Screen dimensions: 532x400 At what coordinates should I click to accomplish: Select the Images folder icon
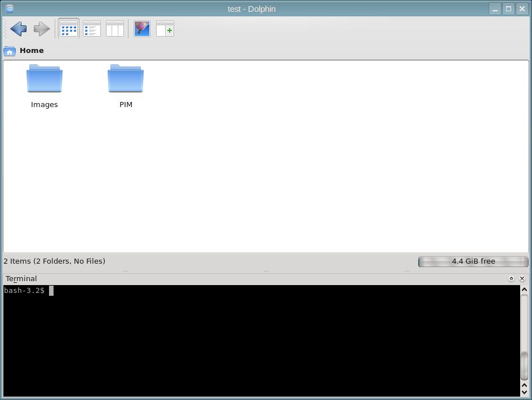(45, 78)
